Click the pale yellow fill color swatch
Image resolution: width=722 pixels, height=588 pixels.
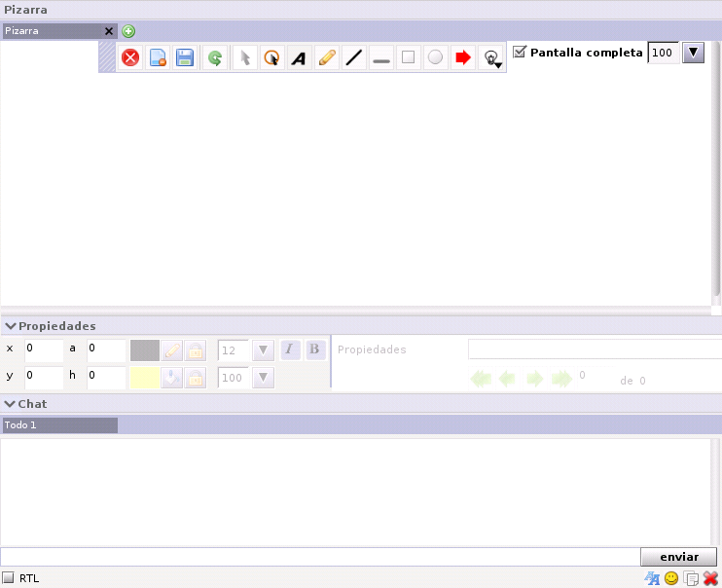point(144,378)
